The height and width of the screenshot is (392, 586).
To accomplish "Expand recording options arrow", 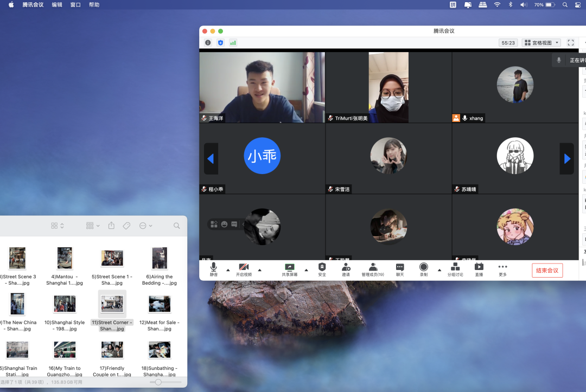I will pos(439,270).
